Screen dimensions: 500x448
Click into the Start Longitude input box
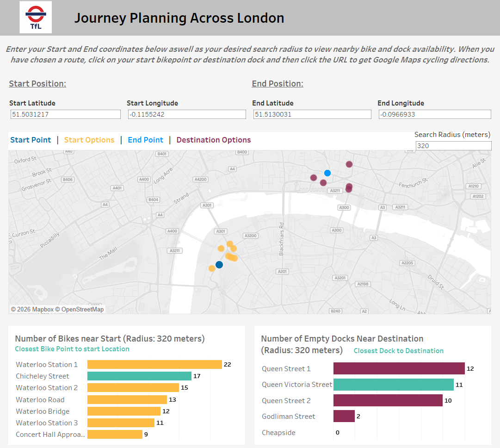[187, 114]
